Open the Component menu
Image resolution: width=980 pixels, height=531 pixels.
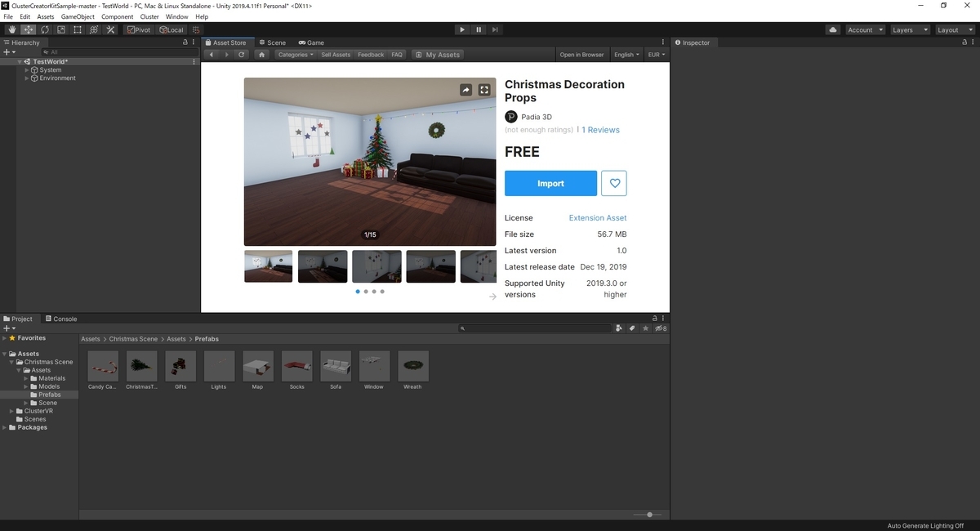(118, 16)
